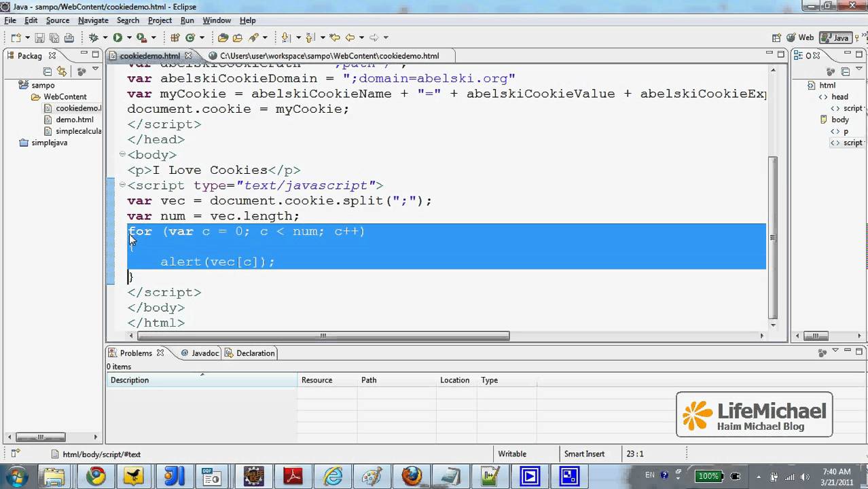Click the Open Perspective icon
The width and height of the screenshot is (868, 489).
tap(777, 38)
